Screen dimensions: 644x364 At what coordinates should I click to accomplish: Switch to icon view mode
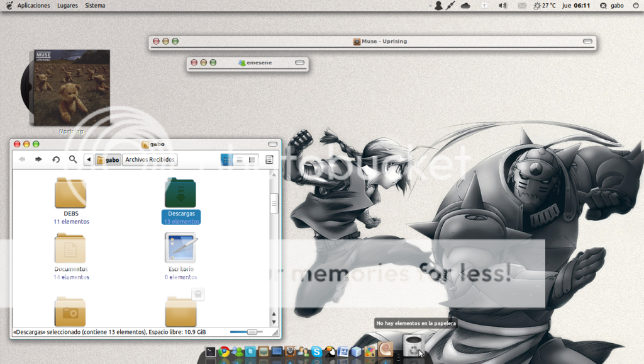coord(226,160)
